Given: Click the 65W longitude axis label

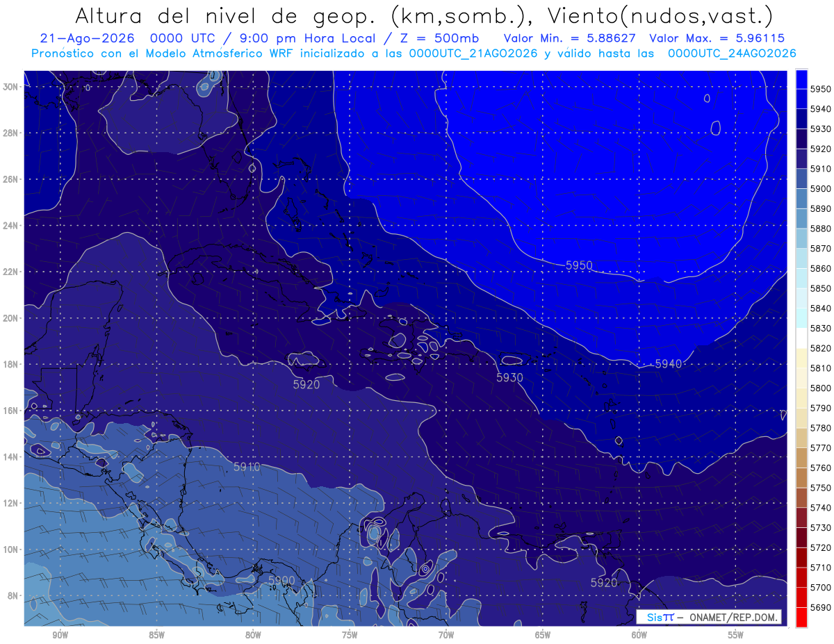Looking at the screenshot, I should [543, 635].
